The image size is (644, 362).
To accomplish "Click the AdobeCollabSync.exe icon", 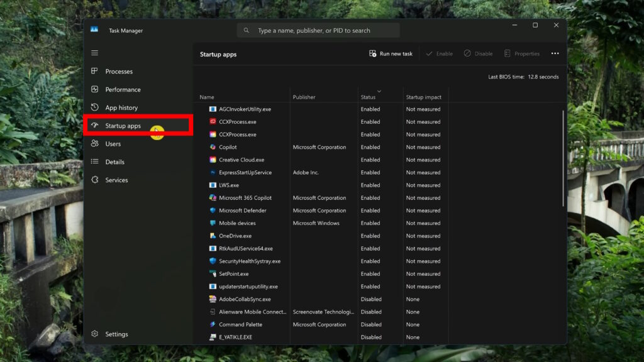I will click(213, 299).
